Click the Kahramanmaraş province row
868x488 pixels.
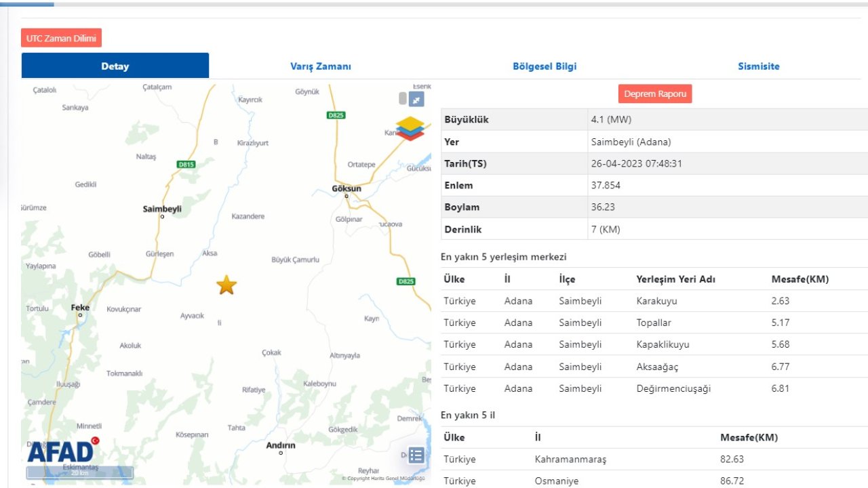point(654,459)
